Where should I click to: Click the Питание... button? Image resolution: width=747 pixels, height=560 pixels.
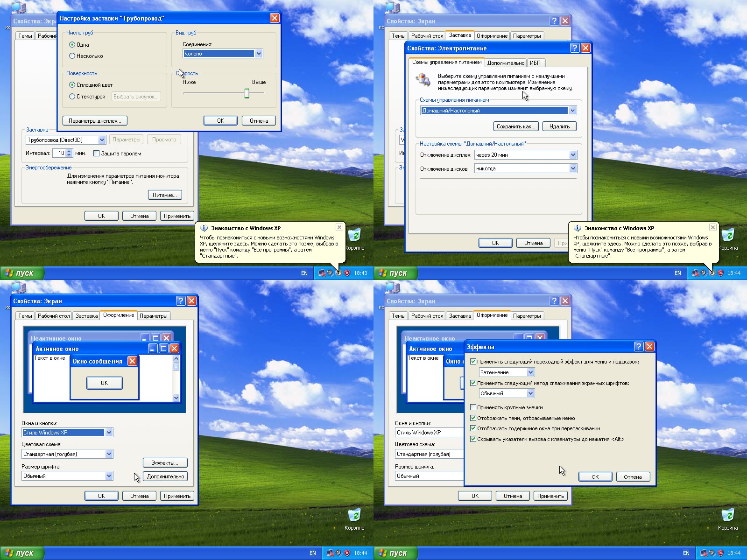(165, 195)
